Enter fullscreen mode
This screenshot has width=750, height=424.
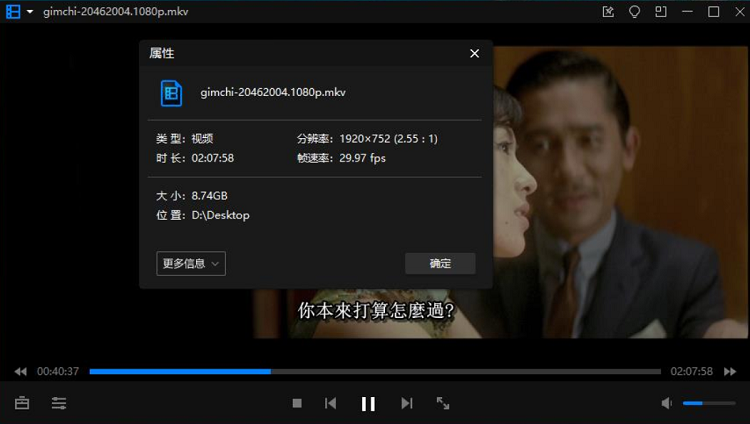(443, 403)
